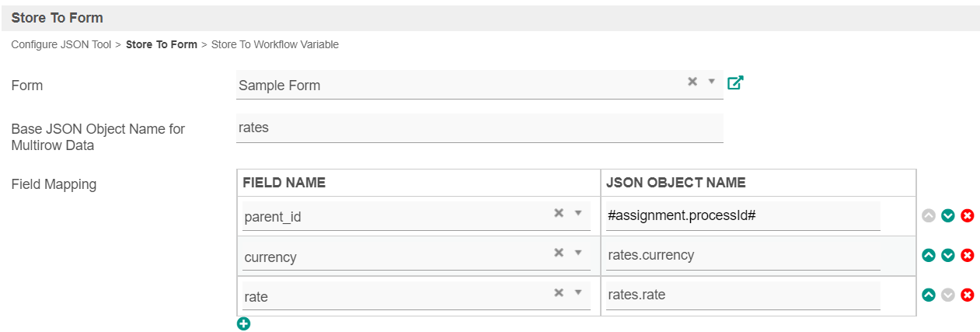Clear the currency field selection
The height and width of the screenshot is (332, 980).
coord(558,253)
